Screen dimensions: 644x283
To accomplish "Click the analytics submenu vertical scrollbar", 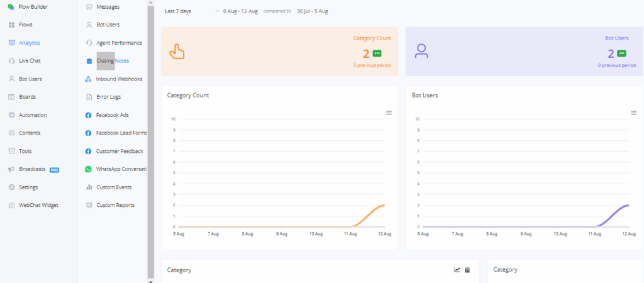I will [150, 138].
